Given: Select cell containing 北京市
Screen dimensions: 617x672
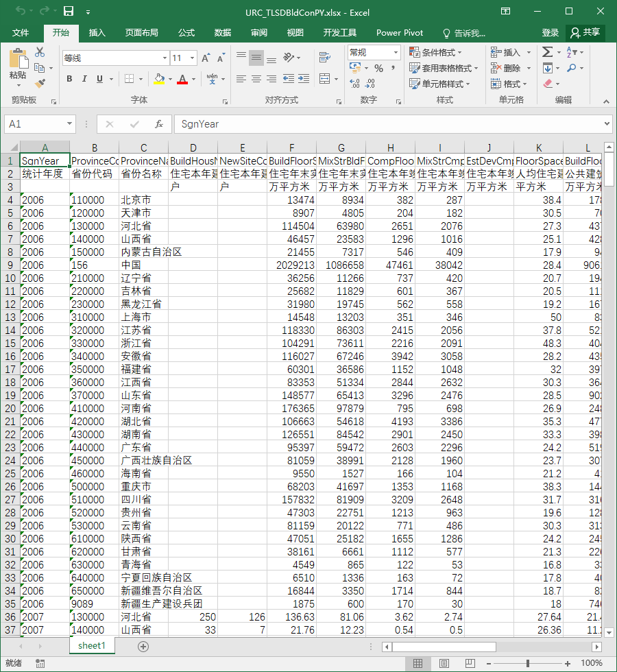Looking at the screenshot, I should [143, 200].
